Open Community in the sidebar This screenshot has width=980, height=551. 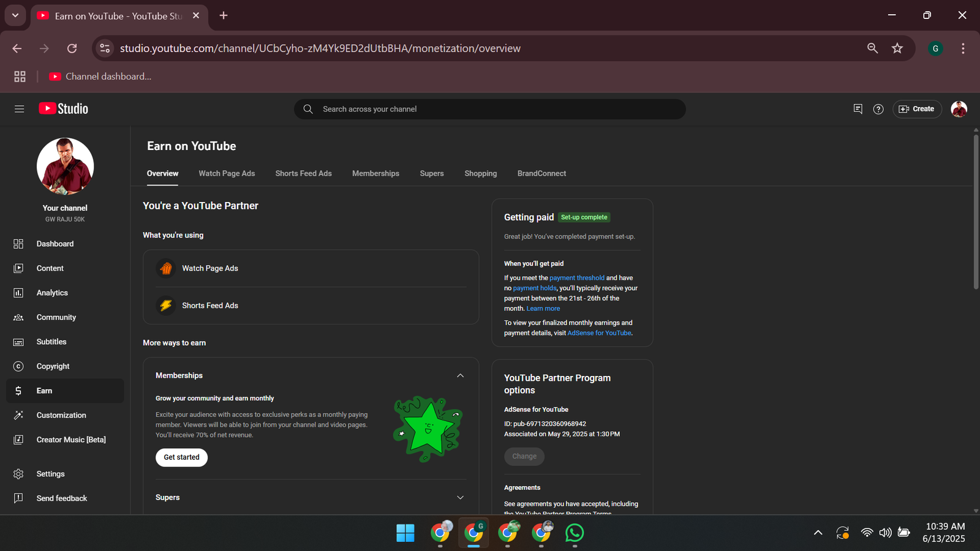pyautogui.click(x=65, y=317)
